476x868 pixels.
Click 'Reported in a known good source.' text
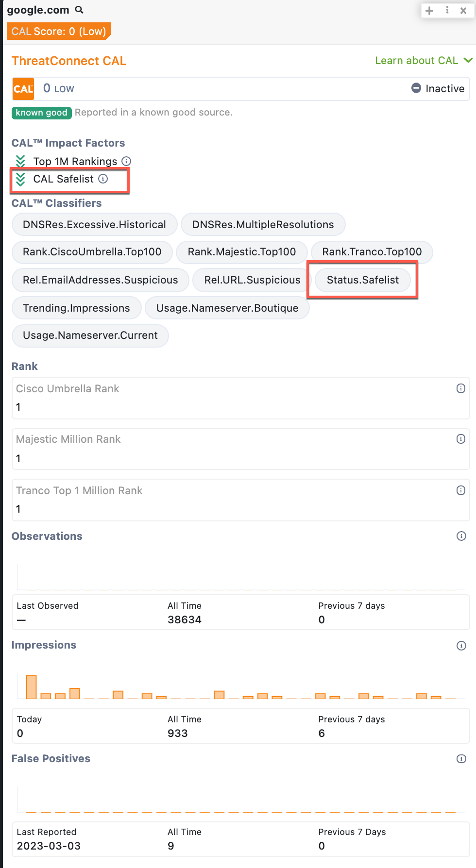pos(154,113)
